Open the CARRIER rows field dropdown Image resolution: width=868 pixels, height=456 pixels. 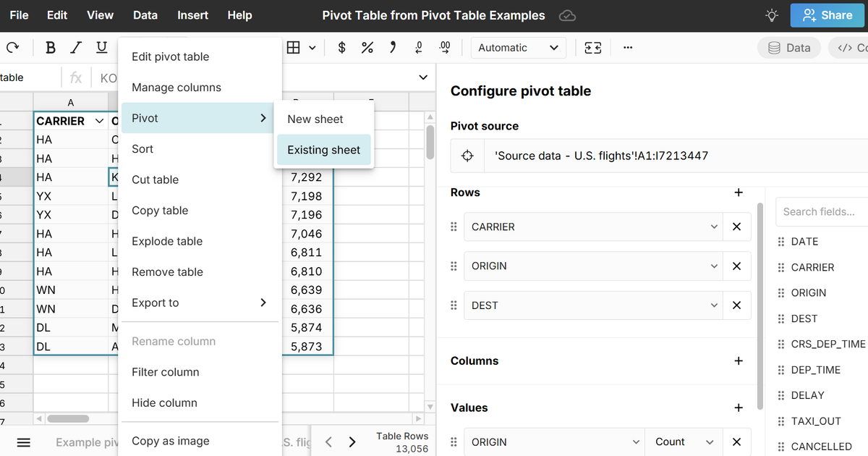[593, 227]
